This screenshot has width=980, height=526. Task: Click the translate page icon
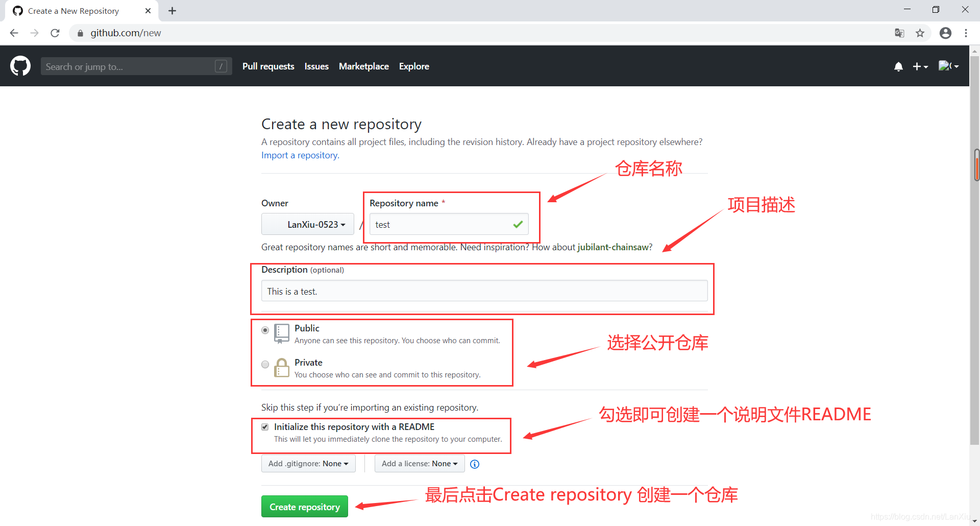tap(899, 33)
